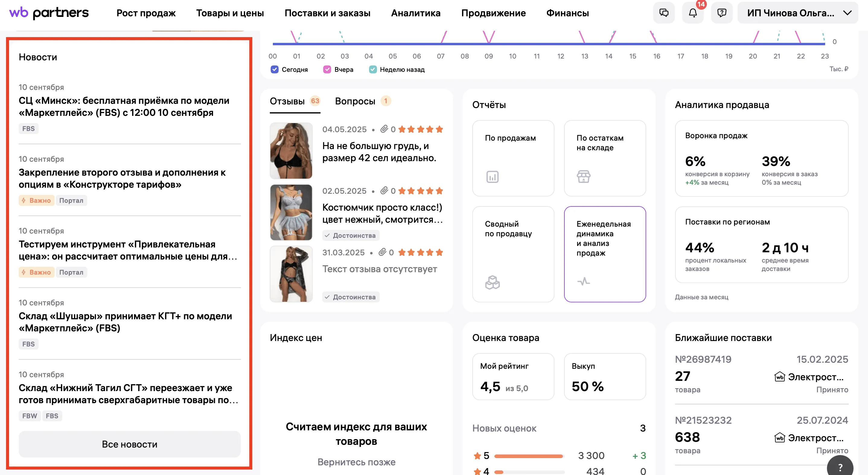Click the wb partners logo
The width and height of the screenshot is (868, 475).
tap(49, 13)
